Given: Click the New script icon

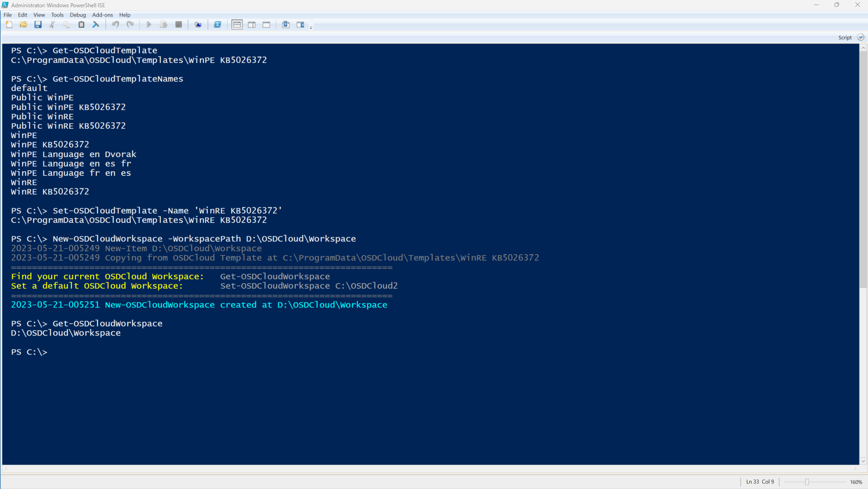Looking at the screenshot, I should coord(9,25).
